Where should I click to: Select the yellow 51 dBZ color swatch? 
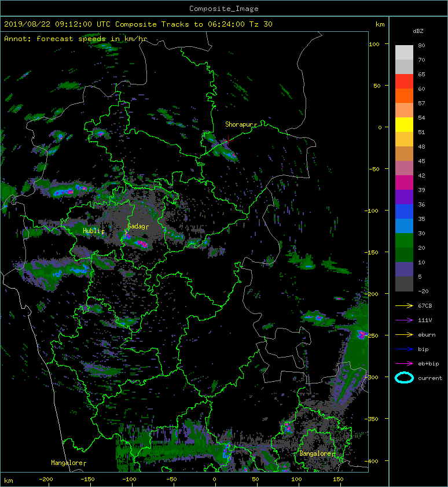click(x=404, y=125)
